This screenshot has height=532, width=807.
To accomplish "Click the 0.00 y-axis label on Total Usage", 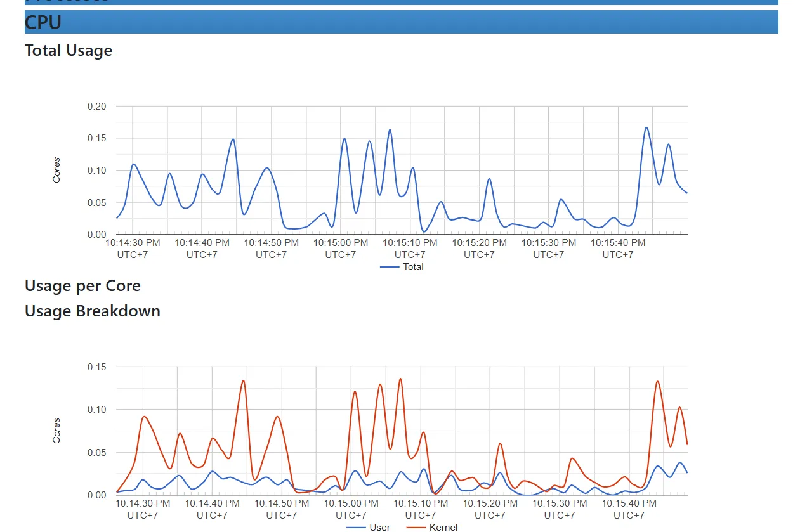I will [96, 235].
